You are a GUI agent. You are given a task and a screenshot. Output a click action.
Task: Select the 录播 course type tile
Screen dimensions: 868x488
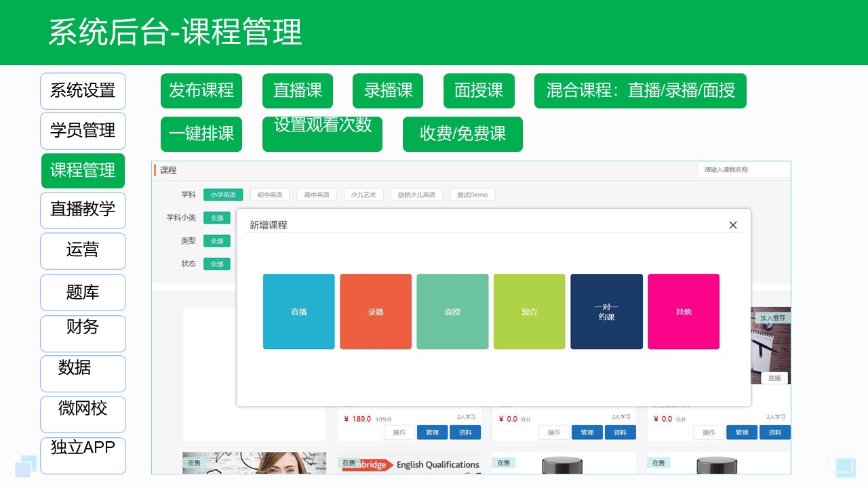coord(376,311)
